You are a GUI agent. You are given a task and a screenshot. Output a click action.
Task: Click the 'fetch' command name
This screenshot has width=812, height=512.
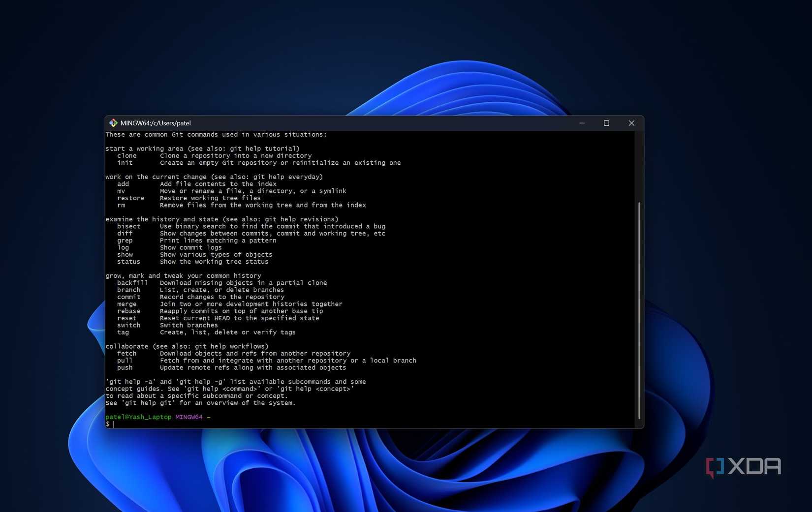click(127, 354)
